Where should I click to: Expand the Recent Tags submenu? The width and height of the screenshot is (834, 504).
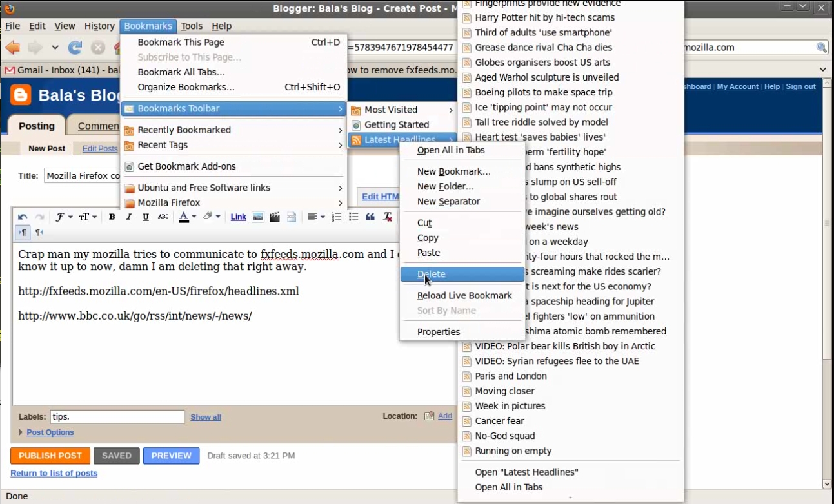(x=234, y=145)
